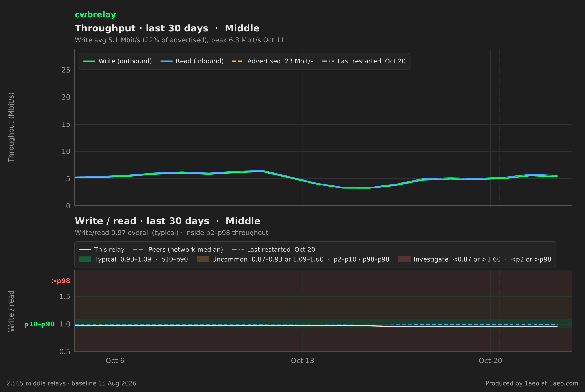Click the 1.5 tick on ratio axis

[65, 297]
